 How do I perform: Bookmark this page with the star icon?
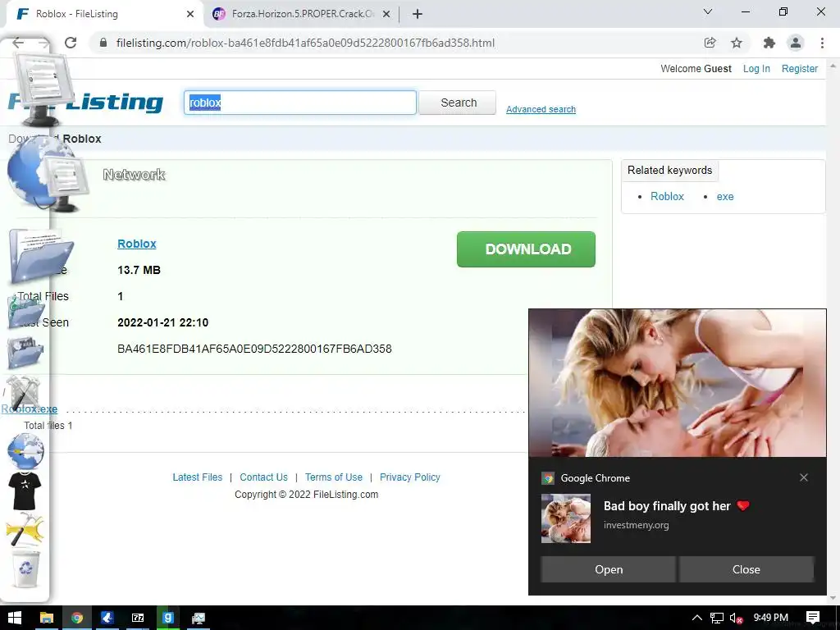point(737,43)
